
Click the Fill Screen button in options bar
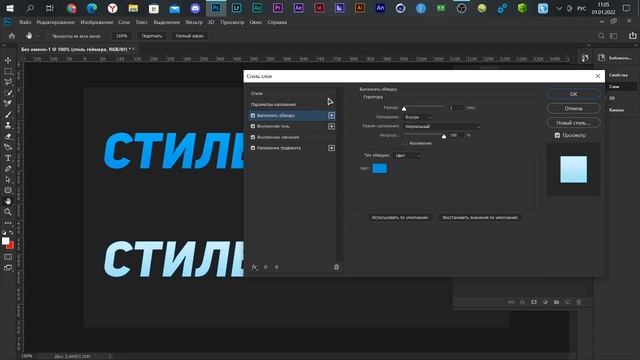(190, 36)
